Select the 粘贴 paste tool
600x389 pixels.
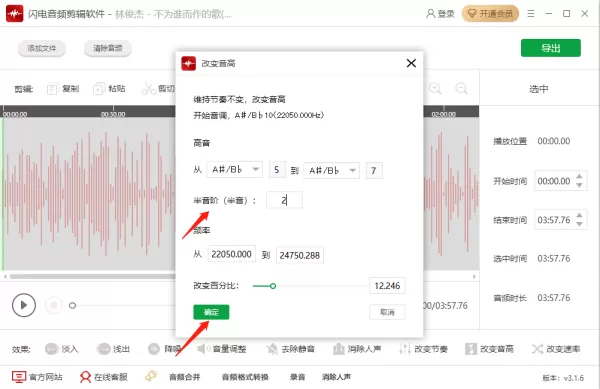(x=109, y=89)
